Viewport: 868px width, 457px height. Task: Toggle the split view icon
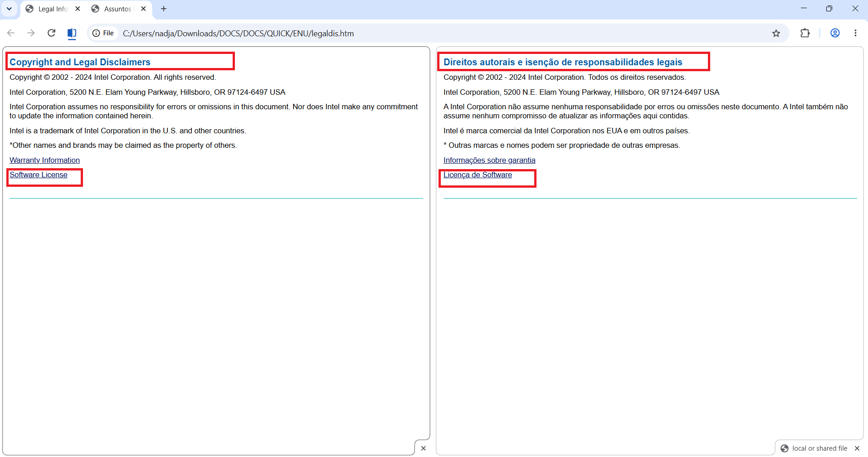click(x=72, y=33)
